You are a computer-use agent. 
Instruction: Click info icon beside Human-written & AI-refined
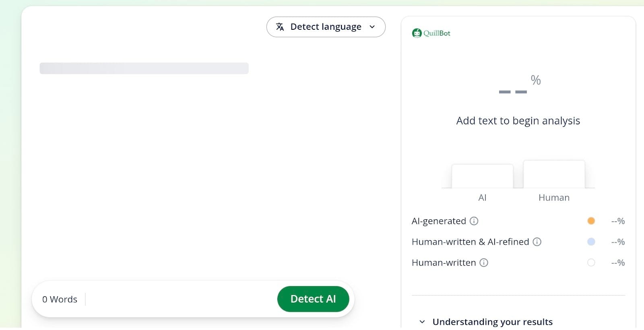pos(537,242)
